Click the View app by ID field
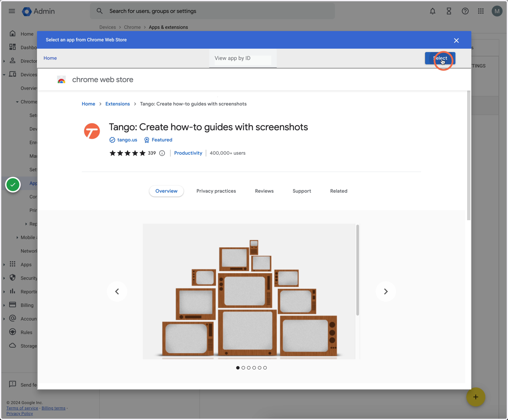Screen dimensions: 508x420 tap(243, 58)
